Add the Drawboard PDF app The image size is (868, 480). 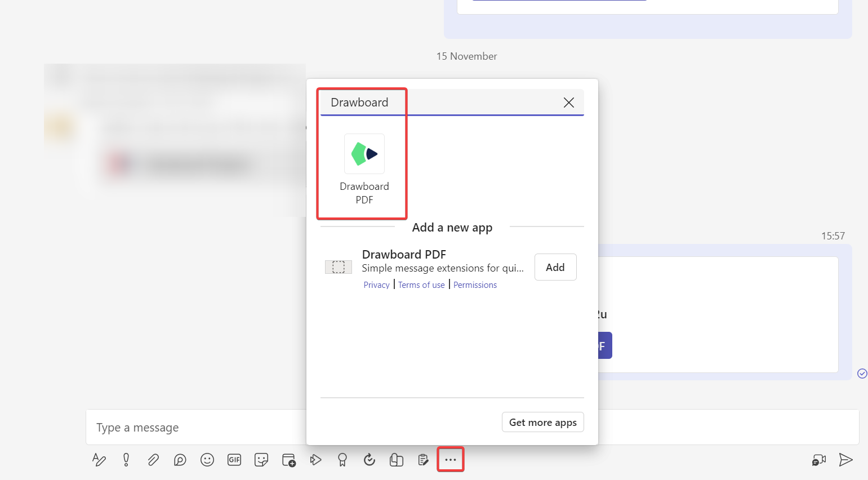(x=555, y=267)
